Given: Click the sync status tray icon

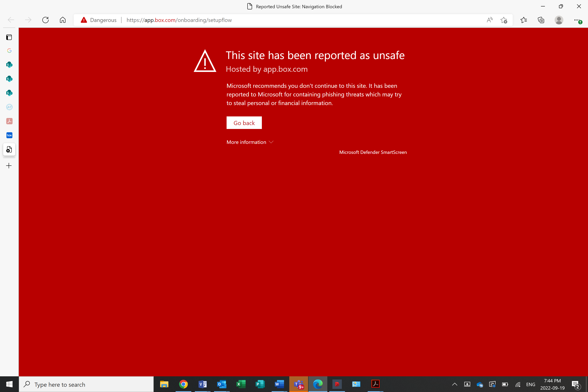Looking at the screenshot, I should tap(492, 384).
